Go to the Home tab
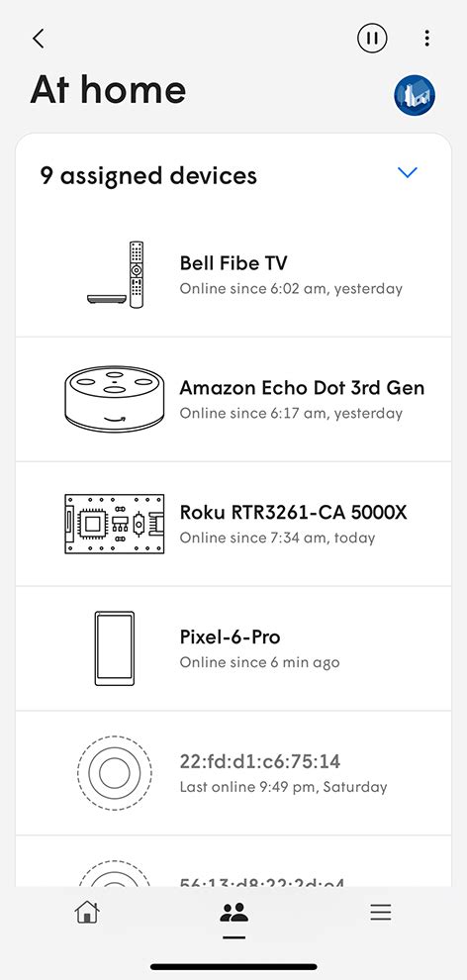Viewport: 467px width, 980px height. (x=87, y=912)
